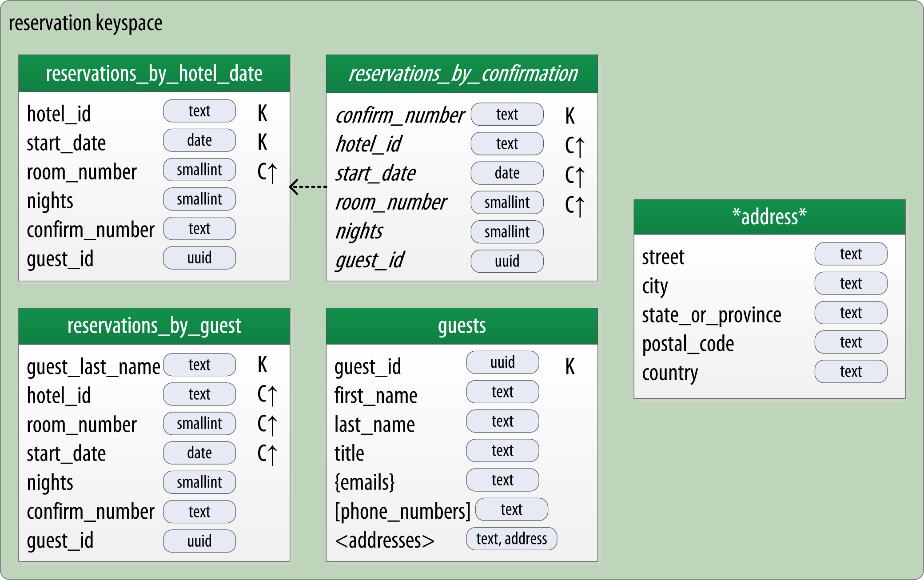The height and width of the screenshot is (580, 924).
Task: Click the 'reservation keyspace' title text
Action: pos(85,23)
